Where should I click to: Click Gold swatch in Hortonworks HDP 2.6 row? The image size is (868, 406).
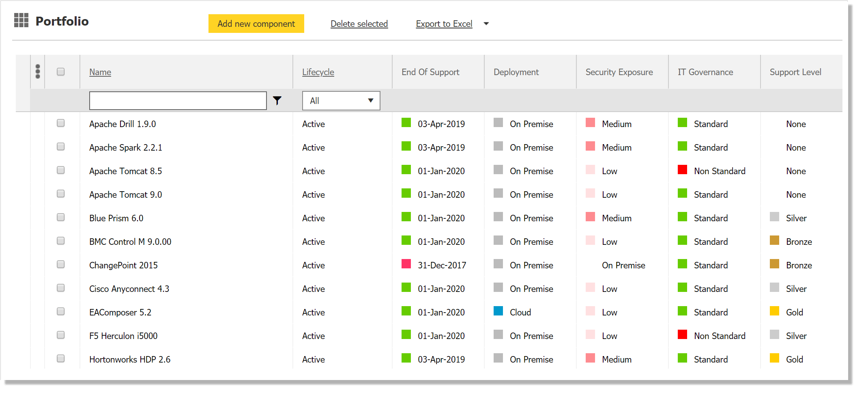click(774, 358)
